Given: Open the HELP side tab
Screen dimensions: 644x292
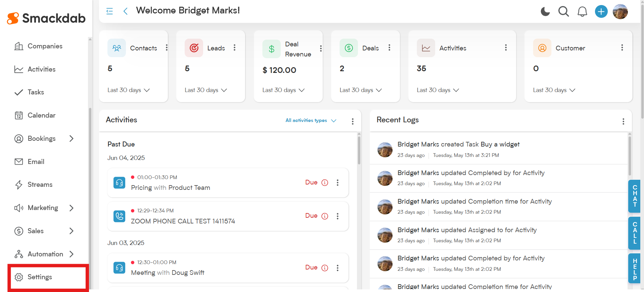Looking at the screenshot, I should point(635,268).
